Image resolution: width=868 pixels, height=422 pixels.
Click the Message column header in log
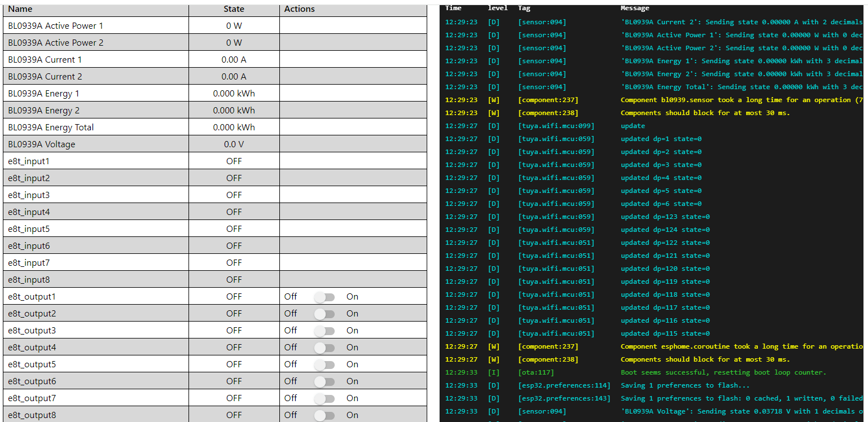(634, 8)
